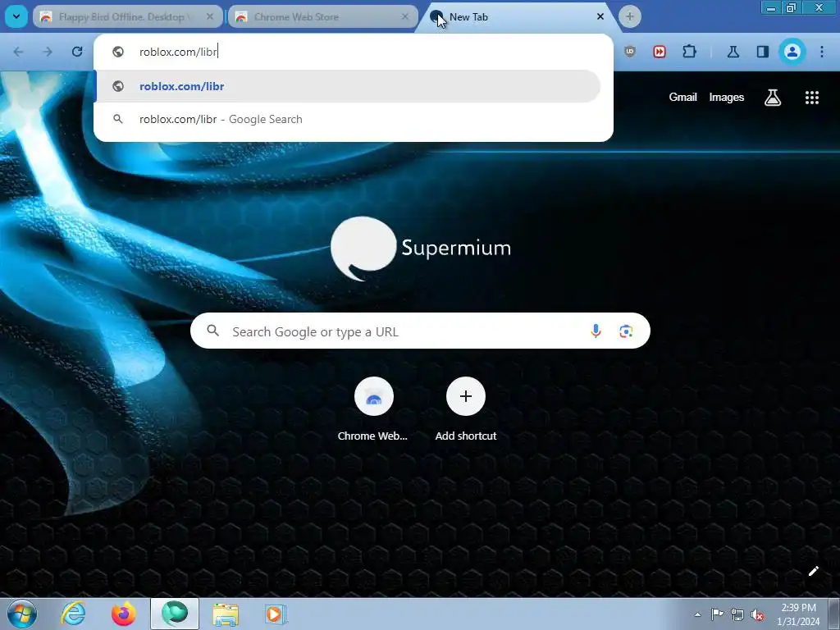Start voice search with microphone icon

(596, 331)
